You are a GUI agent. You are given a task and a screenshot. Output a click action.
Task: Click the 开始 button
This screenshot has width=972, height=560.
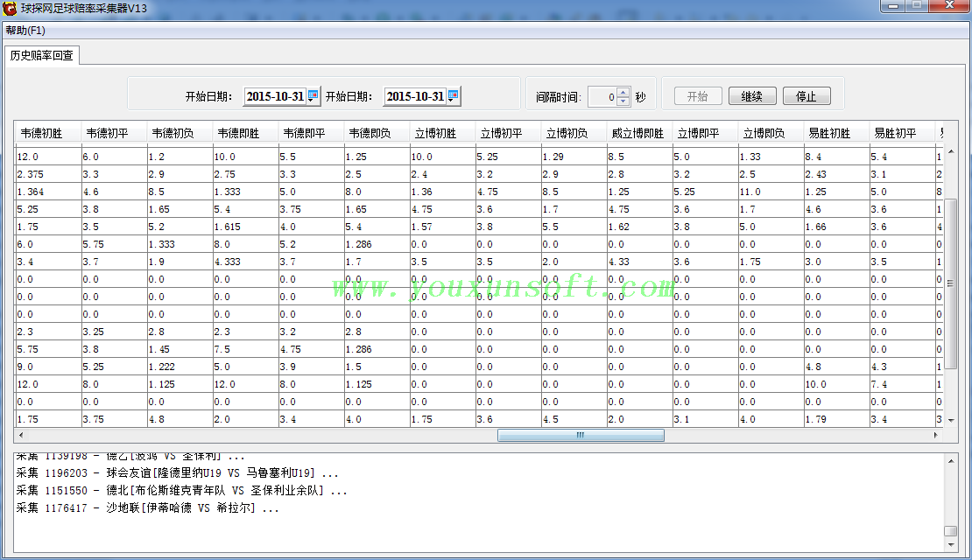697,96
